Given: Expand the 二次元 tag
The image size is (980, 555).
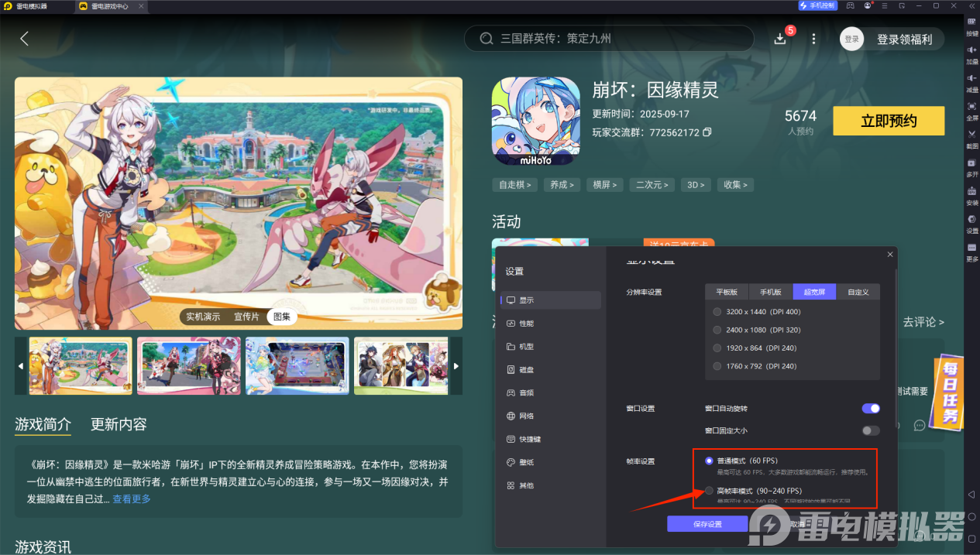Looking at the screenshot, I should click(652, 185).
